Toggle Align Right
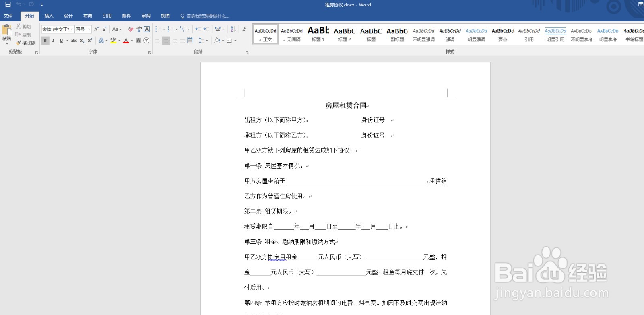This screenshot has height=315, width=644. pyautogui.click(x=174, y=41)
